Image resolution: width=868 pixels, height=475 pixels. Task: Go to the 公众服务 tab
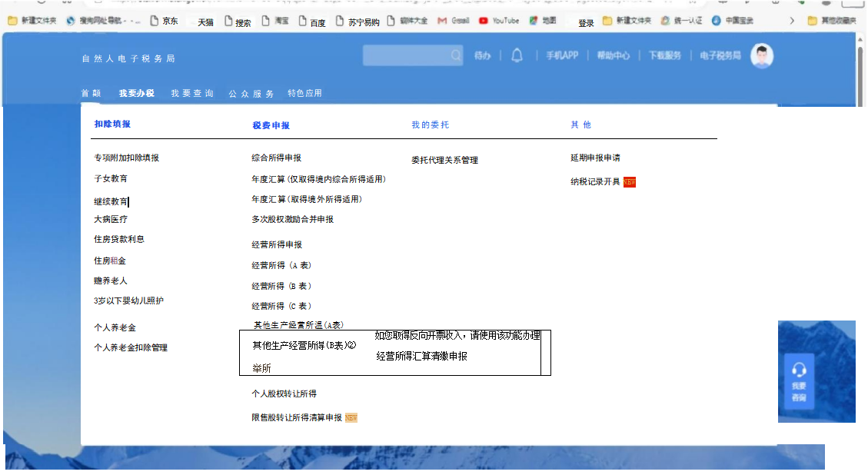[251, 94]
